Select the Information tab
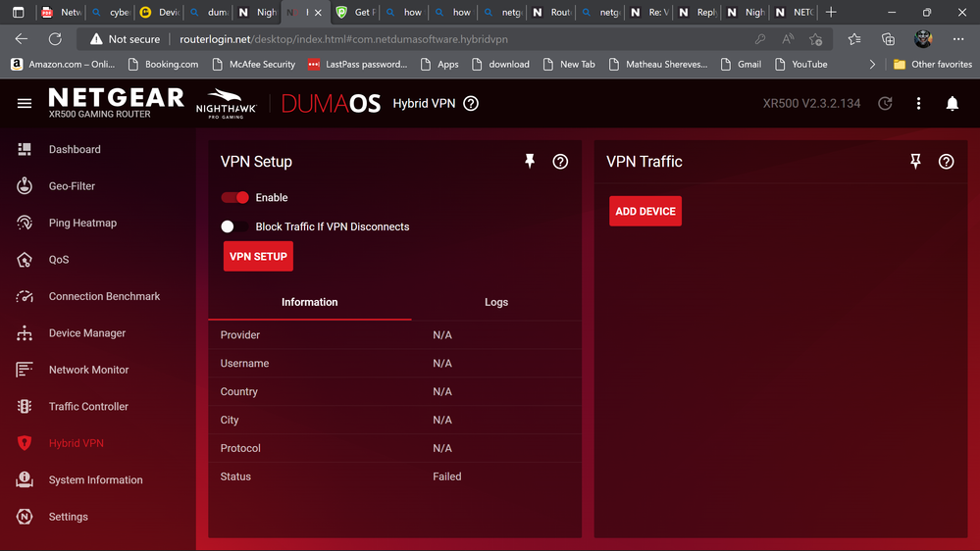Image resolution: width=980 pixels, height=551 pixels. [309, 302]
